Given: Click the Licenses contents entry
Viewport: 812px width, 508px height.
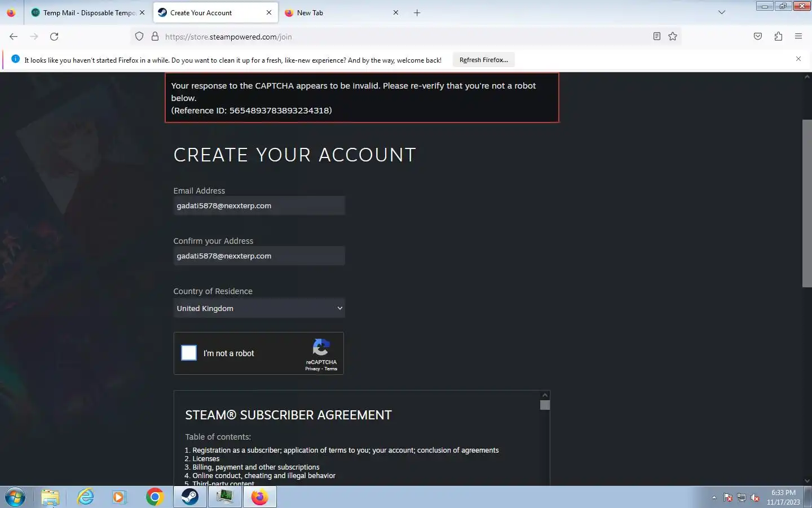Looking at the screenshot, I should (206, 459).
